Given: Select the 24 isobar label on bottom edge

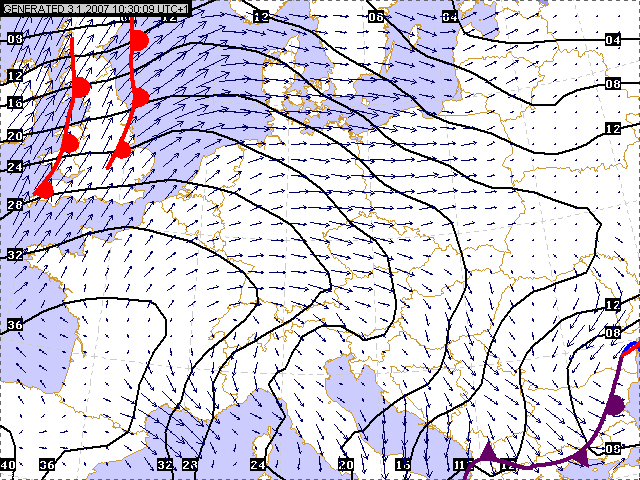Looking at the screenshot, I should tap(258, 465).
